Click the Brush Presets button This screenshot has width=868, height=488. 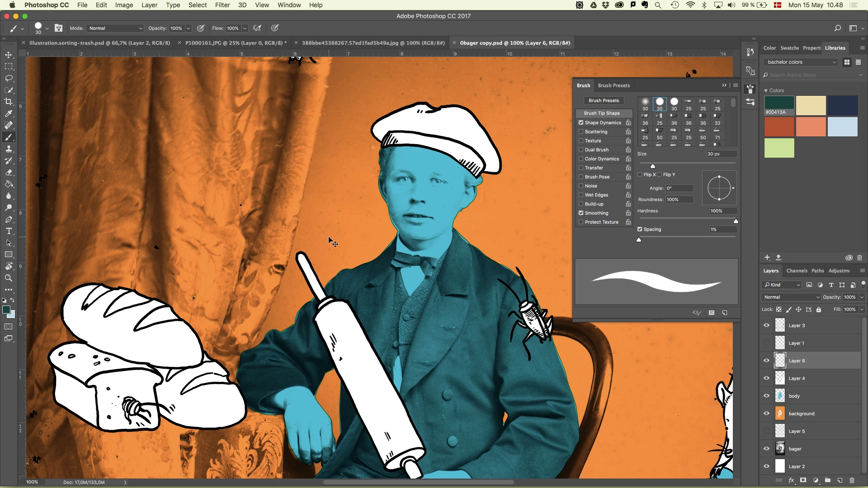[x=604, y=100]
